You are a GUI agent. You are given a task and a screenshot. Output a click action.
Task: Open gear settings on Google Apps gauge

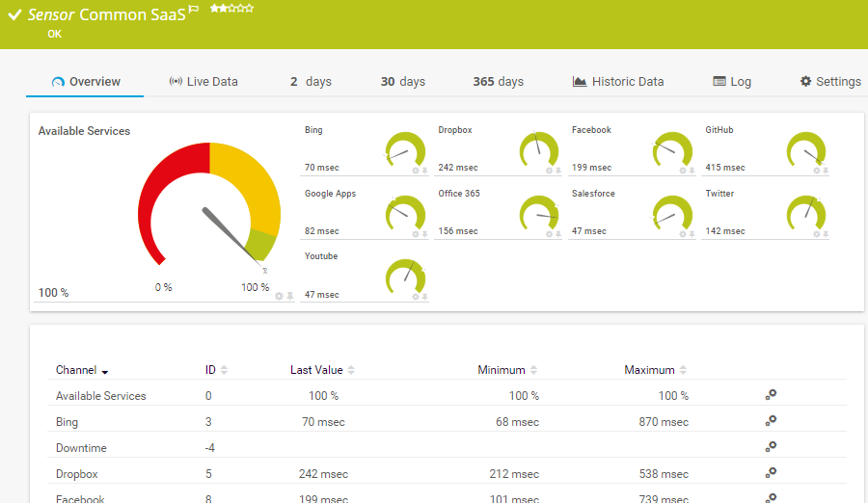416,234
